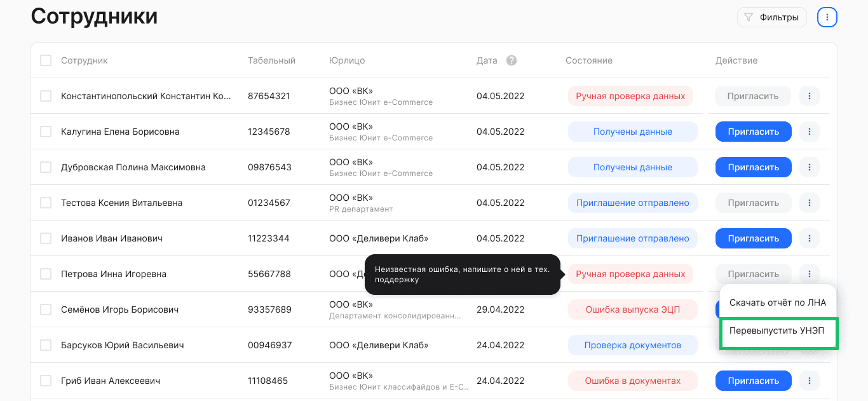
Task: Click employee name Барсуков Юрий Васильевич
Action: pos(123,345)
